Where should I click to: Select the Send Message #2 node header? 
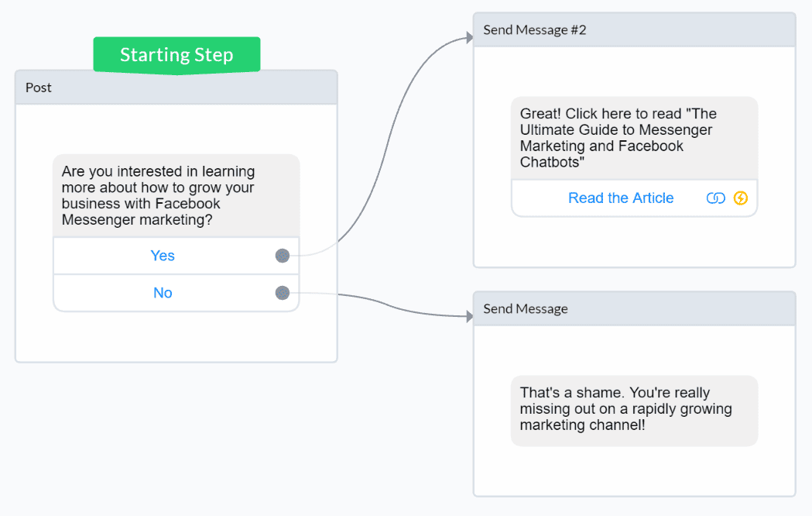tap(634, 30)
